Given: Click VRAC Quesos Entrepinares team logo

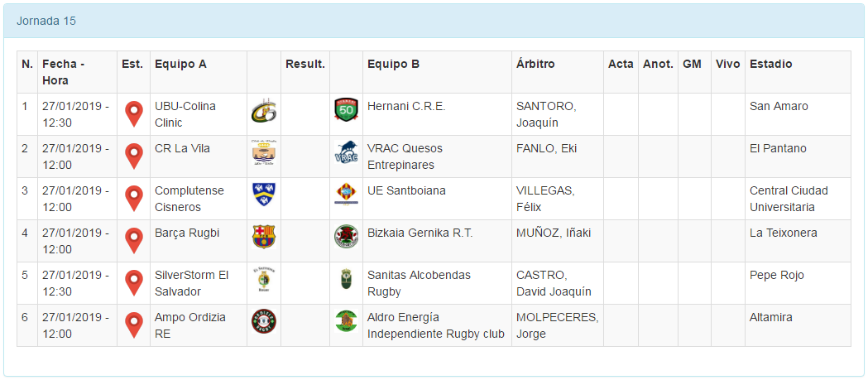Looking at the screenshot, I should 346,152.
